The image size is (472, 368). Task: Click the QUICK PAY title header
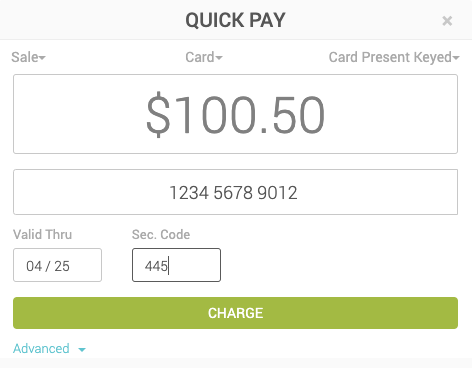point(235,20)
